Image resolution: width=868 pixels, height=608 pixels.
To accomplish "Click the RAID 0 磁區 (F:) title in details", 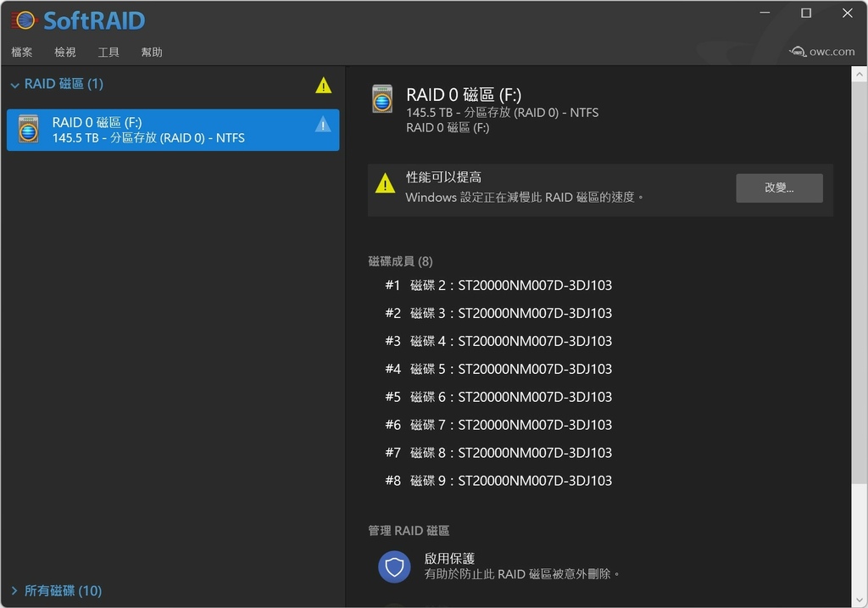I will click(464, 95).
